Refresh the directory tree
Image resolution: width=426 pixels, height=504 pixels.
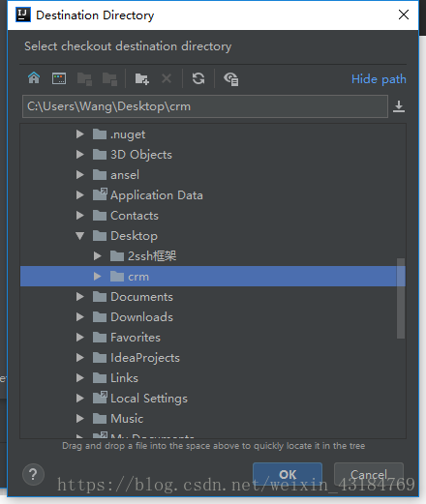pos(198,78)
